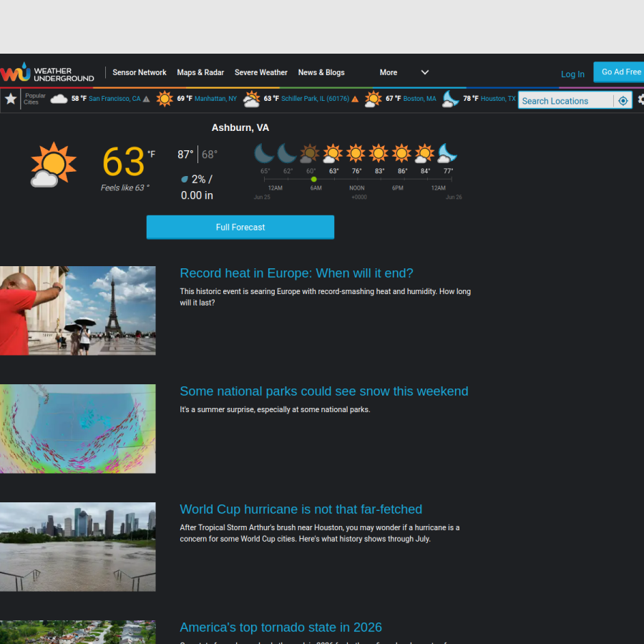Click the 63 °F current temperature
The width and height of the screenshot is (644, 644).
(129, 161)
